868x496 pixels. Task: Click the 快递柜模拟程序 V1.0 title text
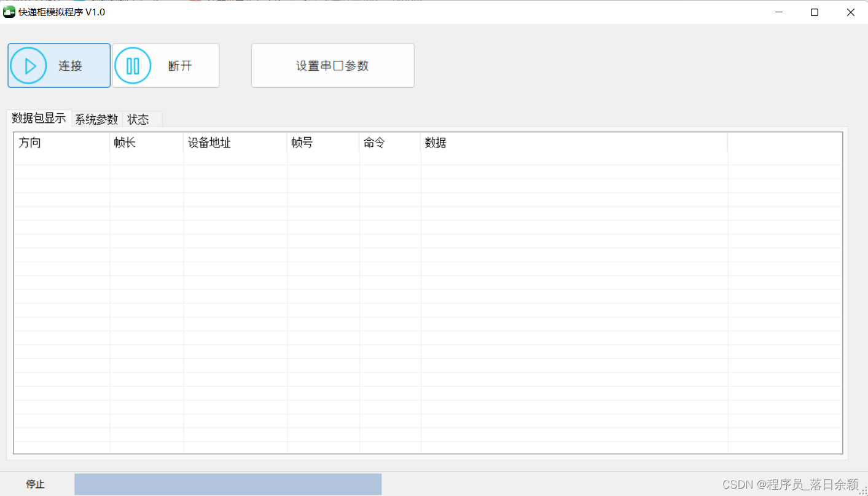61,12
